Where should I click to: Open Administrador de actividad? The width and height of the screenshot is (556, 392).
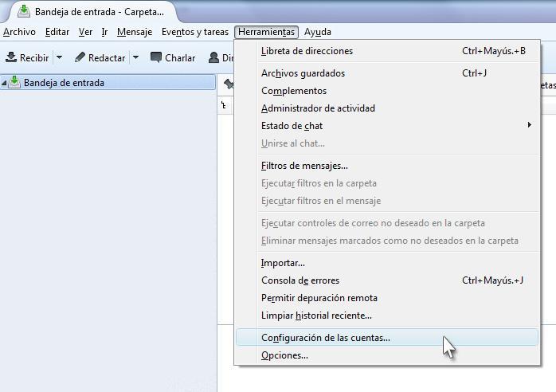[x=387, y=108]
